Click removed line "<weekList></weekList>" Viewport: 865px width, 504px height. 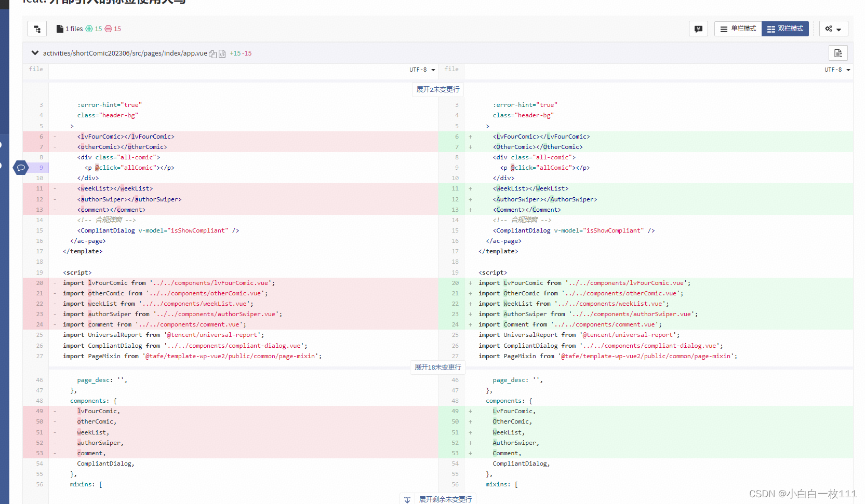pos(115,188)
